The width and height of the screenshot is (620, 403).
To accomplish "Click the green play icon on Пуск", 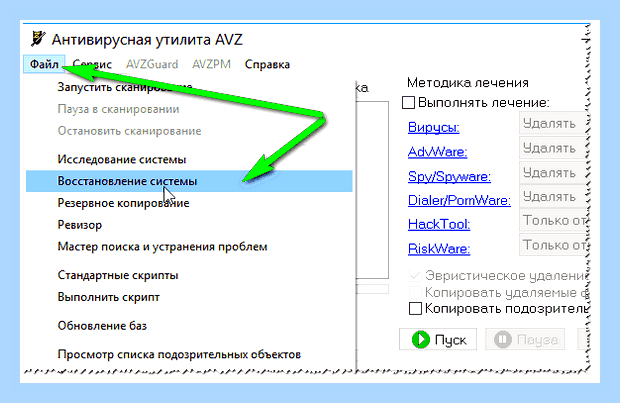I will pos(420,339).
